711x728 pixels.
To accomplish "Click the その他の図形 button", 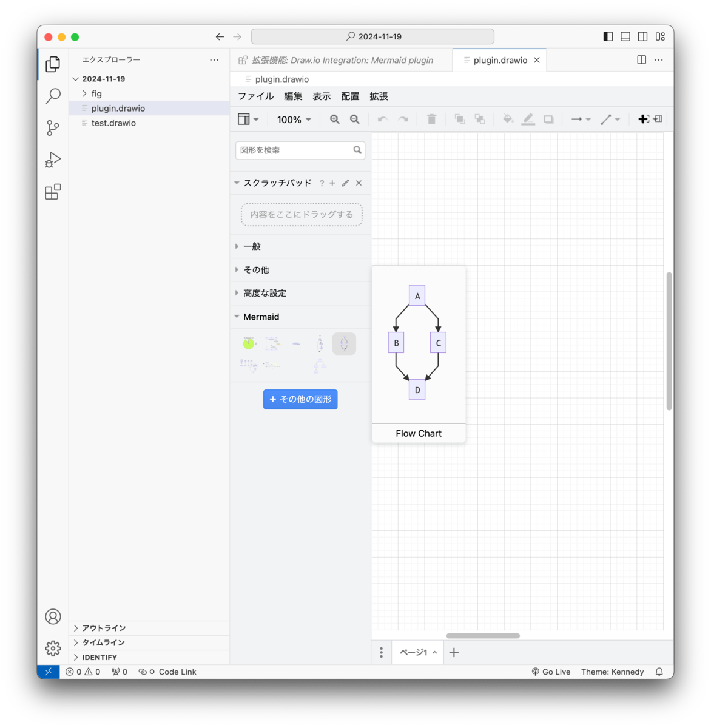I will (300, 399).
